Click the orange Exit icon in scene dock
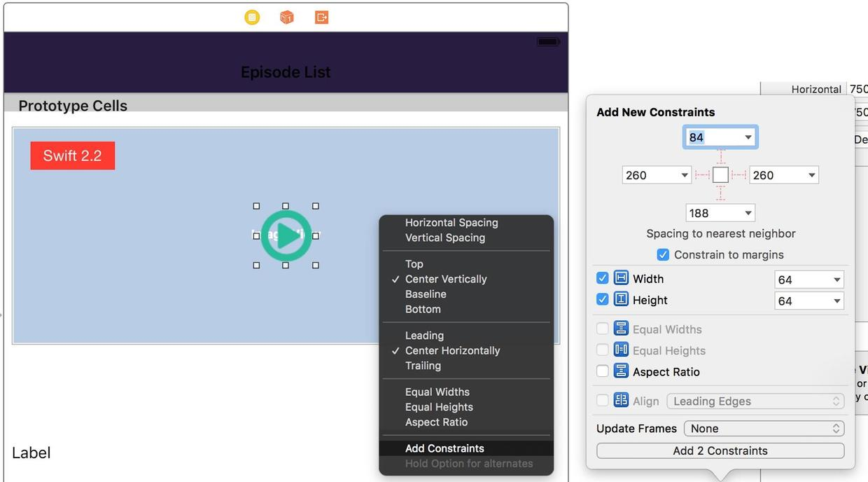The image size is (868, 482). point(321,18)
